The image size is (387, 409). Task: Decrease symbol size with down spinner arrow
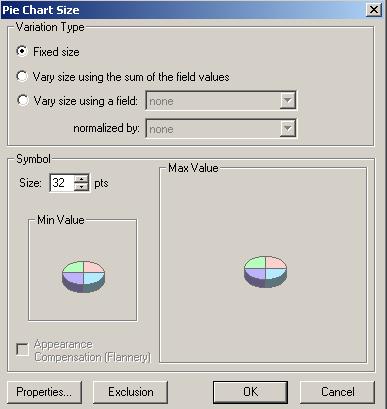81,187
